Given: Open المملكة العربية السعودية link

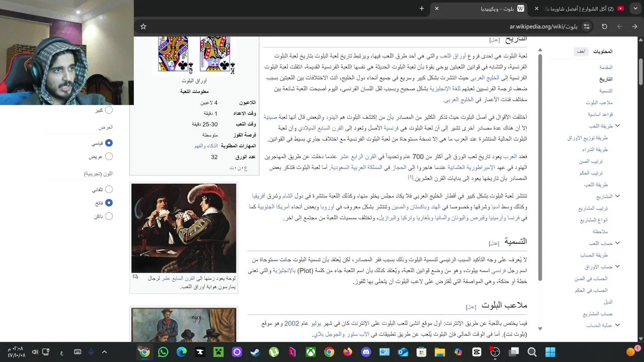Looking at the screenshot, I should pos(356,167).
